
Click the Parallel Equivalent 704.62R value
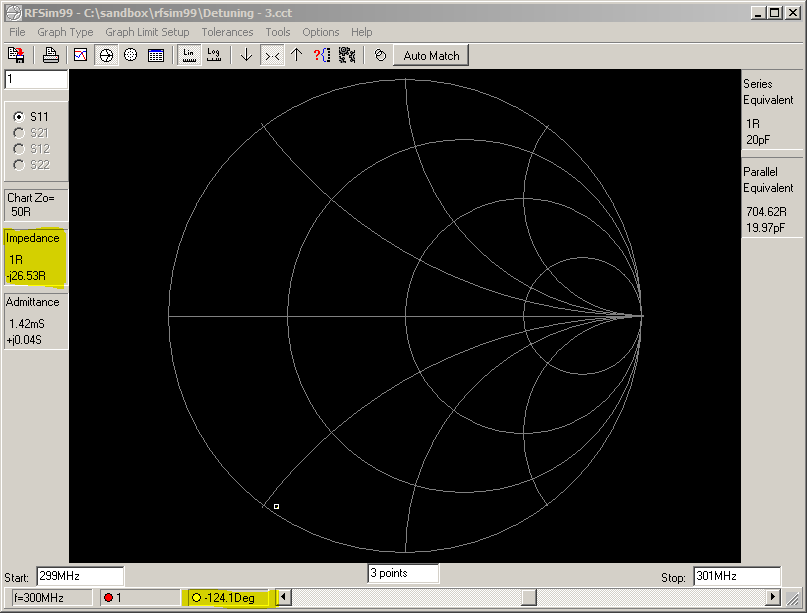766,212
